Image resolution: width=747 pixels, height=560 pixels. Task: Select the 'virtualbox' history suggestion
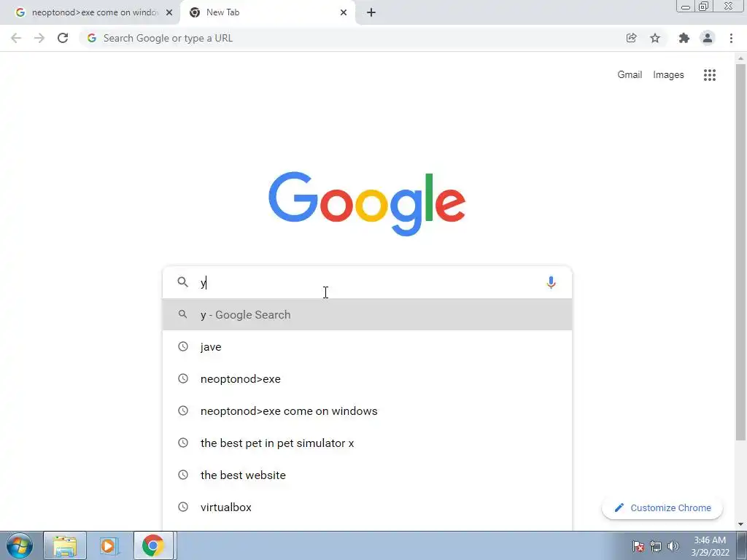tap(368, 507)
